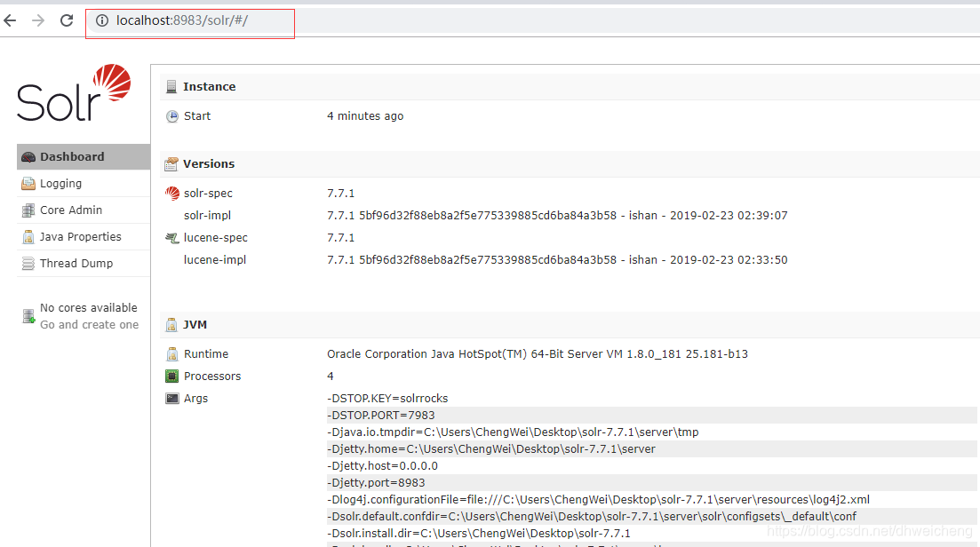The image size is (980, 547).
Task: Click the lucene-spec 7.7.1 value
Action: (340, 238)
